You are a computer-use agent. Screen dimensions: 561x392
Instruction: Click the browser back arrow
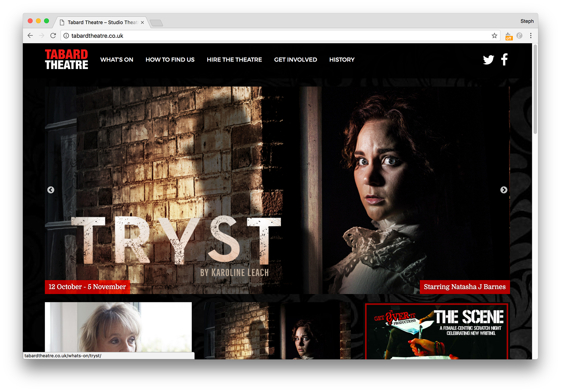pos(30,36)
